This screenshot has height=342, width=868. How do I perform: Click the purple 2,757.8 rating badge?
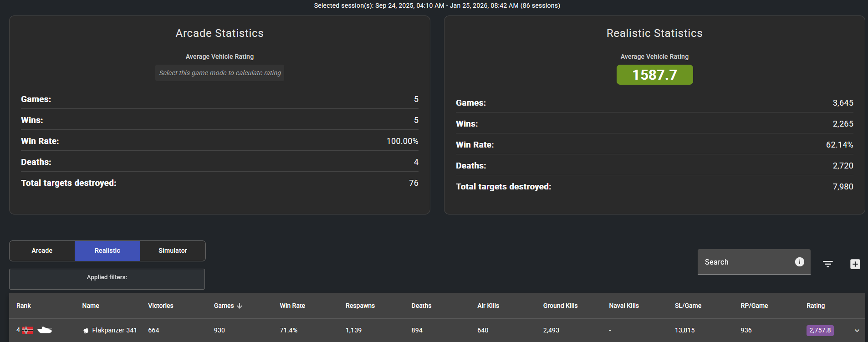click(x=820, y=330)
